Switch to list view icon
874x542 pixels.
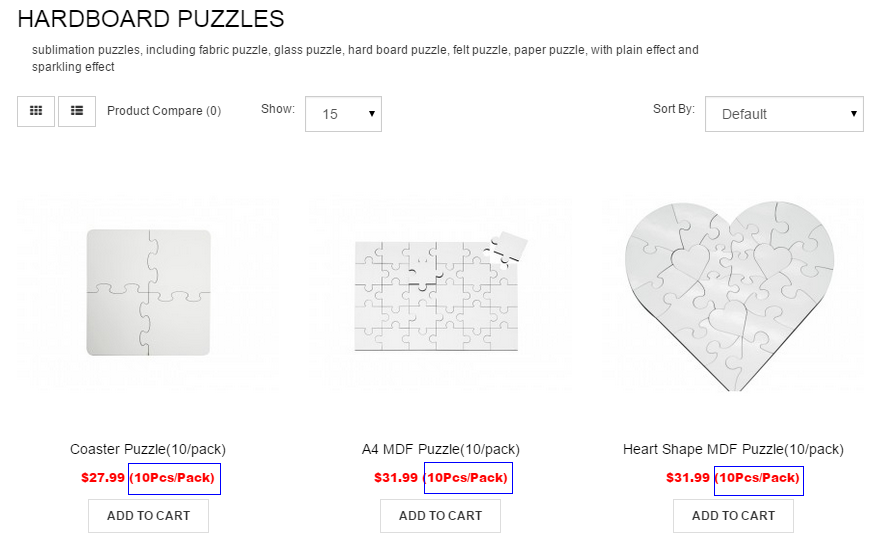(77, 111)
